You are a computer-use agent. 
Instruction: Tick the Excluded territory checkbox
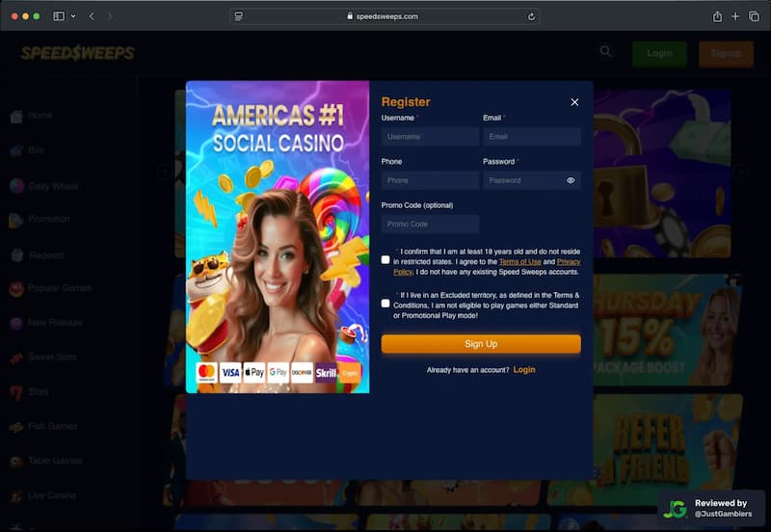(x=385, y=304)
